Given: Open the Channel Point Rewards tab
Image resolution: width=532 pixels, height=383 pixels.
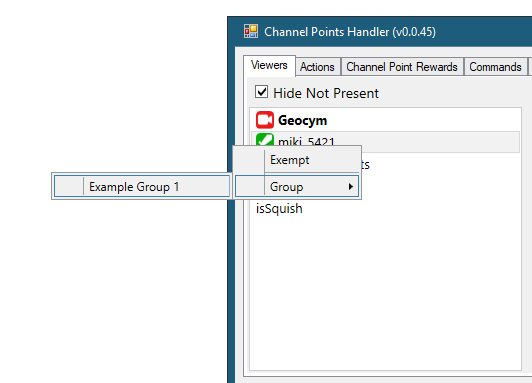Looking at the screenshot, I should tap(402, 66).
